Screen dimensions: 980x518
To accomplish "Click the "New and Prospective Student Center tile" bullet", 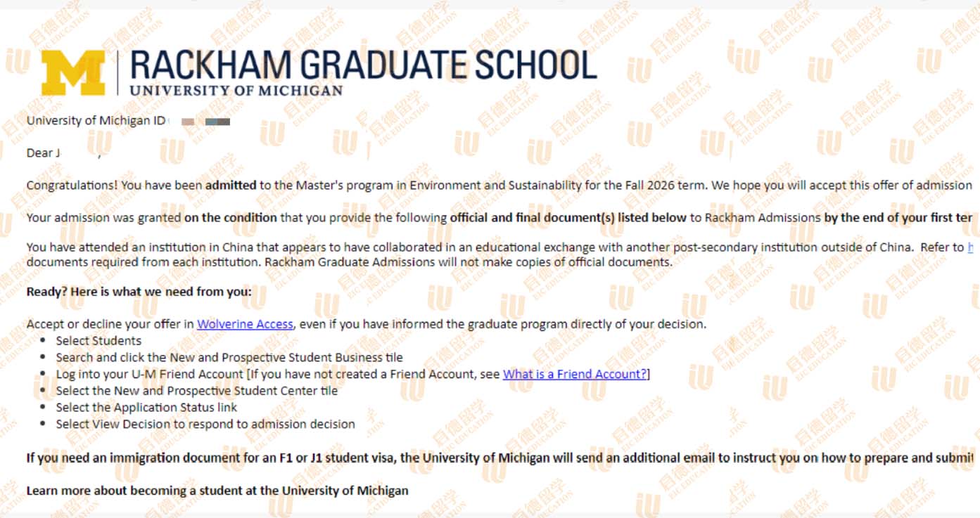I will 197,391.
